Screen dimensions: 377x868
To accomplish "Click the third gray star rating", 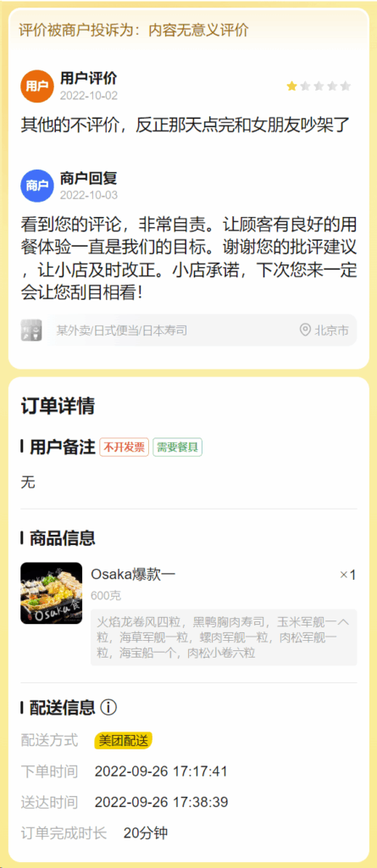I will pos(319,86).
